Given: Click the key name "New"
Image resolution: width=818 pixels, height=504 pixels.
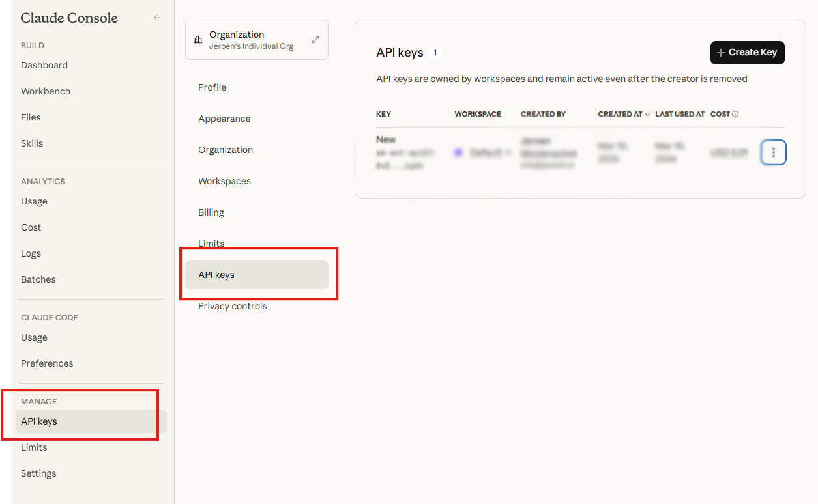Looking at the screenshot, I should pos(386,139).
